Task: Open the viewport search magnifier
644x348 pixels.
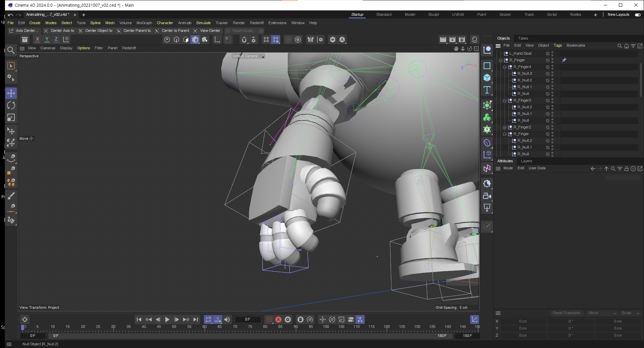Action: point(11,50)
